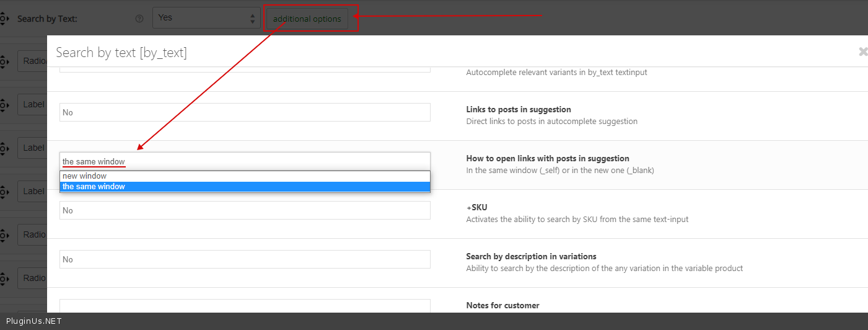The image size is (868, 330).
Task: Click the drag handle beside Search by Text
Action: point(4,19)
